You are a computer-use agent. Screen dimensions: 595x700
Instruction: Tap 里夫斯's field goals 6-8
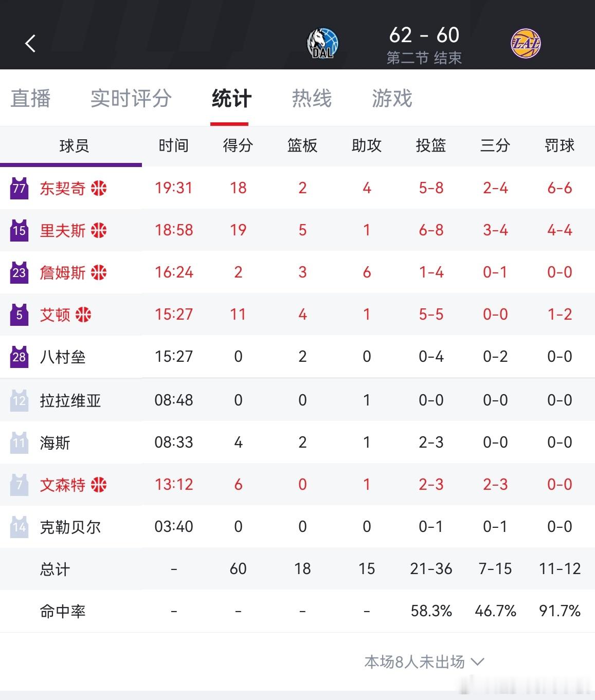(431, 230)
